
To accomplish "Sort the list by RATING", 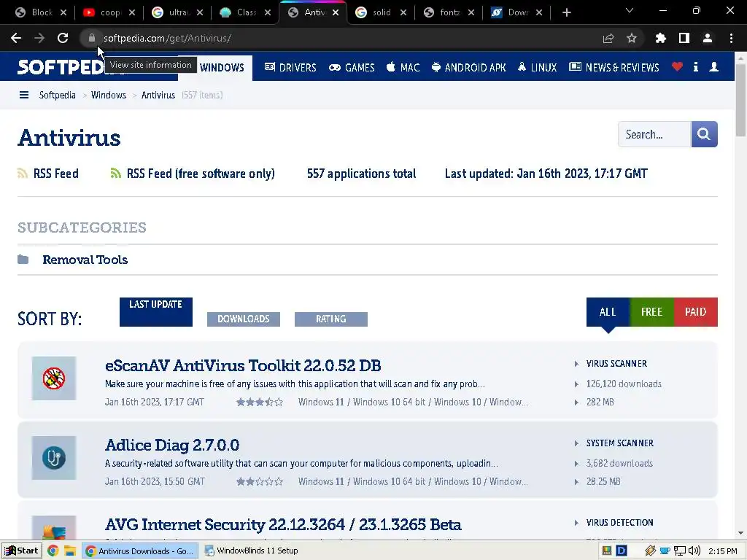I will pyautogui.click(x=331, y=319).
